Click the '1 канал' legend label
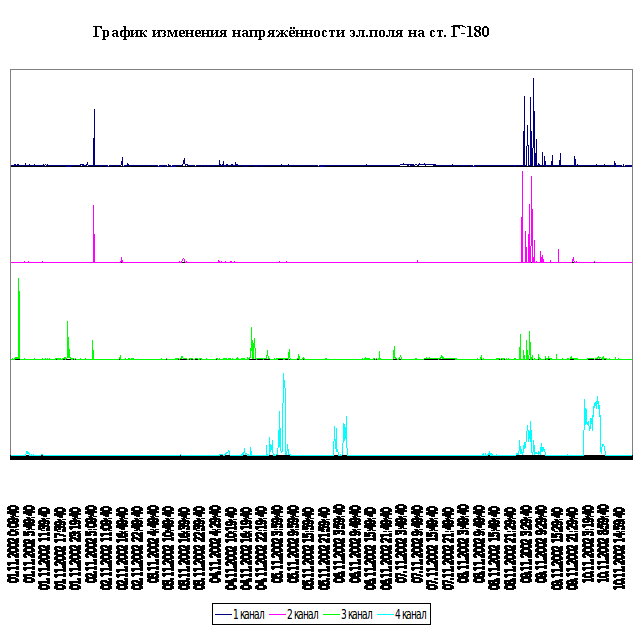The height and width of the screenshot is (633, 642). click(x=249, y=614)
